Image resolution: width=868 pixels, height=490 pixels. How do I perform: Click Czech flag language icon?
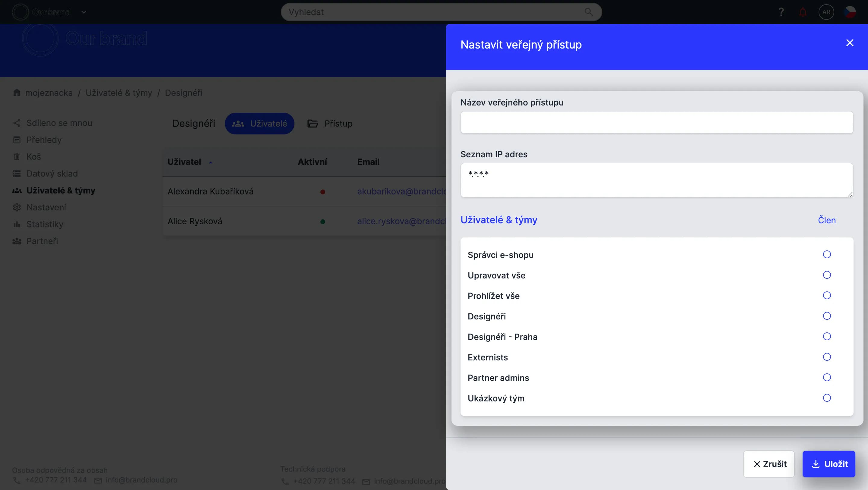(x=850, y=12)
